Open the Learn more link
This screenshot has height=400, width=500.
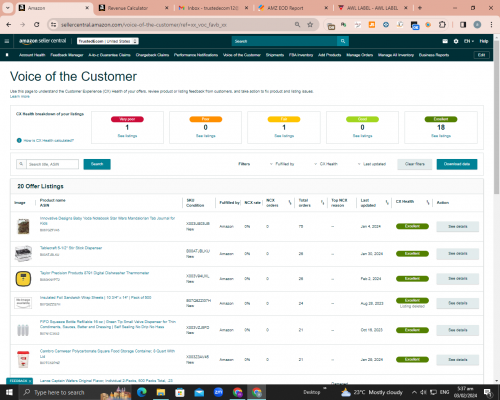tap(20, 96)
